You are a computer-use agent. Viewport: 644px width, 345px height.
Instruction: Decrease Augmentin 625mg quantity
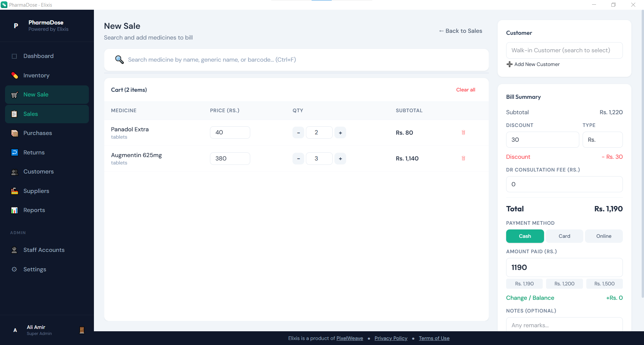point(298,158)
